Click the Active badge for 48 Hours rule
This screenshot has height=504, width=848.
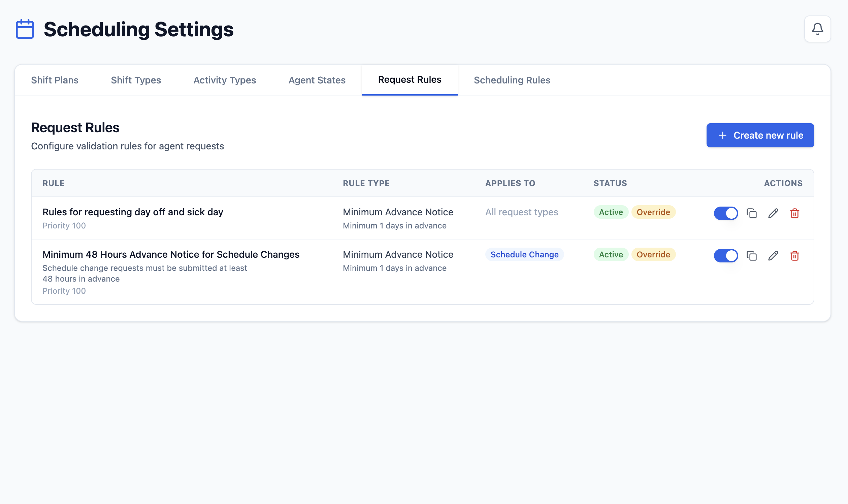[611, 254]
